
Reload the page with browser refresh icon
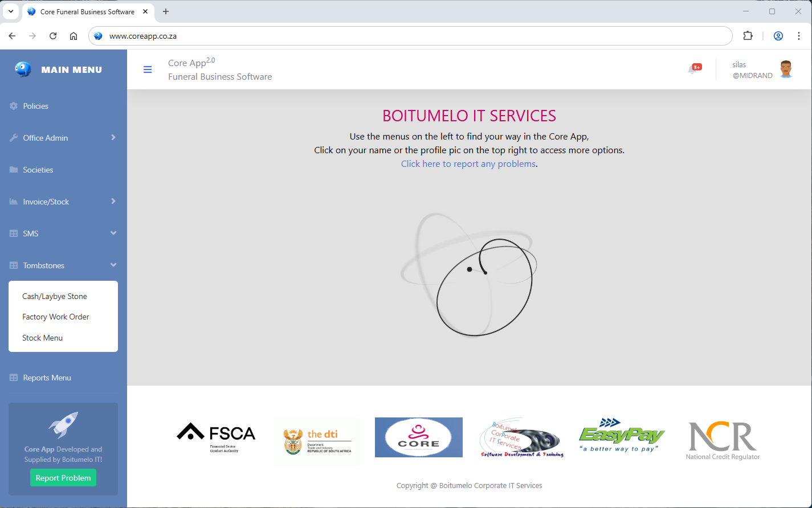pos(53,36)
